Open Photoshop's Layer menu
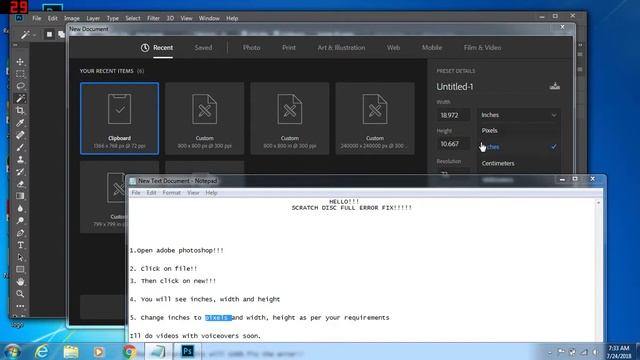 pos(93,18)
